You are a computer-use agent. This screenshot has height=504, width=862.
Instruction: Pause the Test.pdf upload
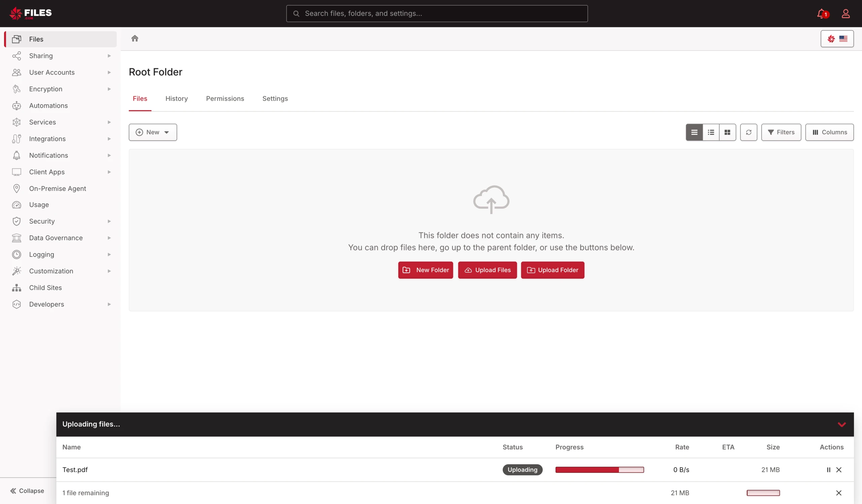pos(828,470)
